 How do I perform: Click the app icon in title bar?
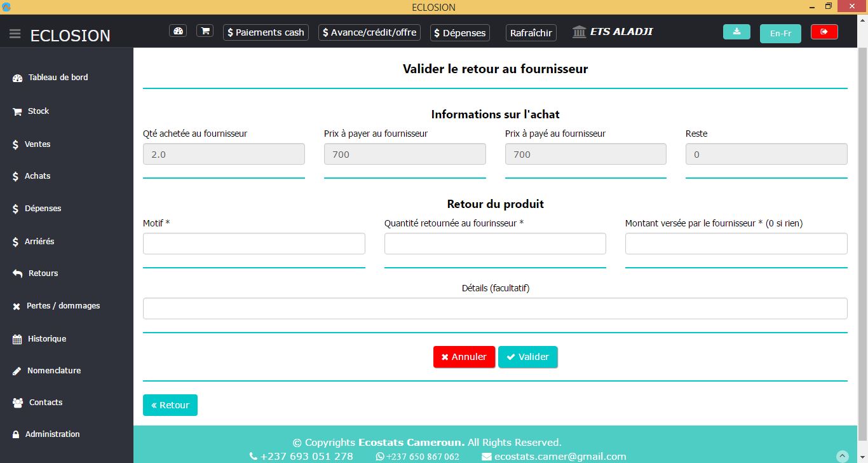pos(6,7)
